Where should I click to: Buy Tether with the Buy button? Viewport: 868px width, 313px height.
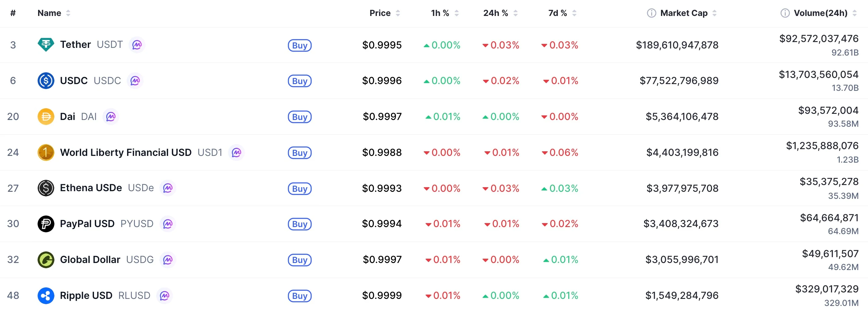click(x=299, y=45)
